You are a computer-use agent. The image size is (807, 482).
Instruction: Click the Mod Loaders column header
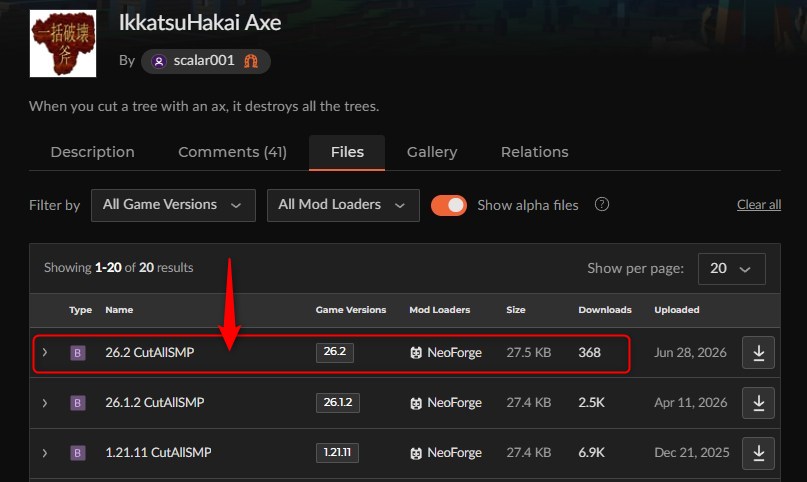pos(440,310)
